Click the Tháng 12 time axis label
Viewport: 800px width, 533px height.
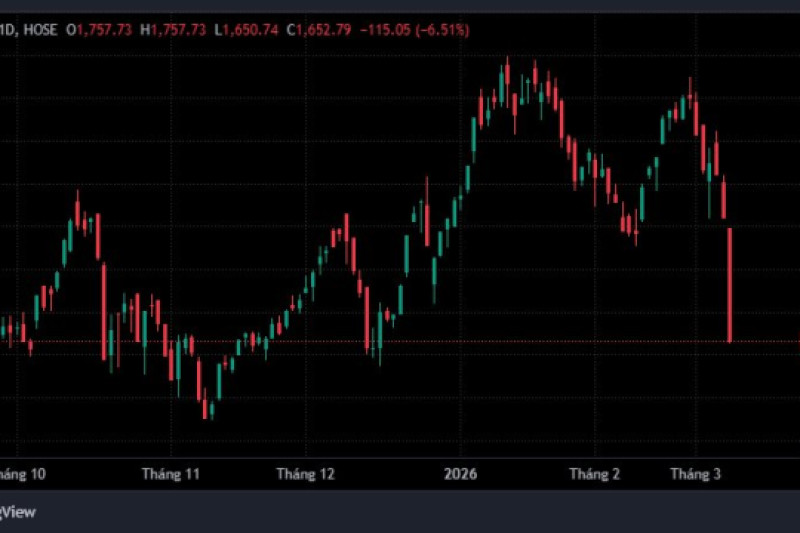pyautogui.click(x=304, y=474)
